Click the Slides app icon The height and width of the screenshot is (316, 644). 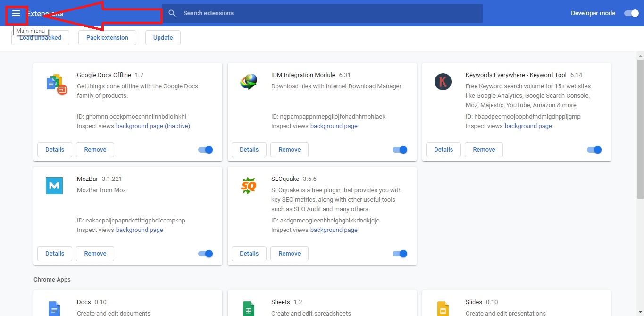pyautogui.click(x=443, y=309)
